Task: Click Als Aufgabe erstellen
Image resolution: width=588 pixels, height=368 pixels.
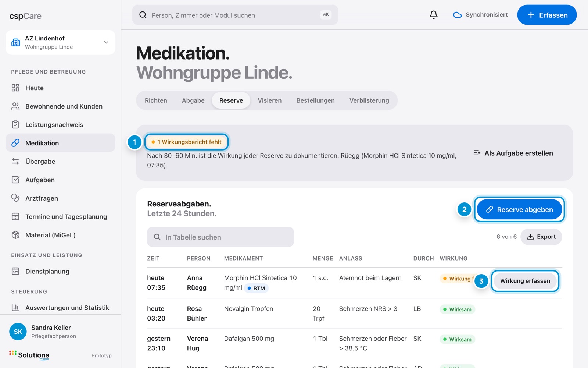Action: point(513,153)
